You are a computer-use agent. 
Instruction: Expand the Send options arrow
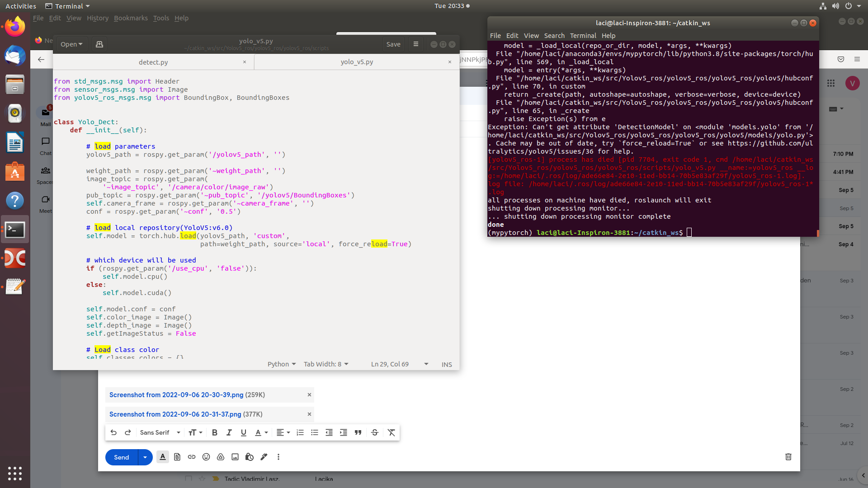145,457
